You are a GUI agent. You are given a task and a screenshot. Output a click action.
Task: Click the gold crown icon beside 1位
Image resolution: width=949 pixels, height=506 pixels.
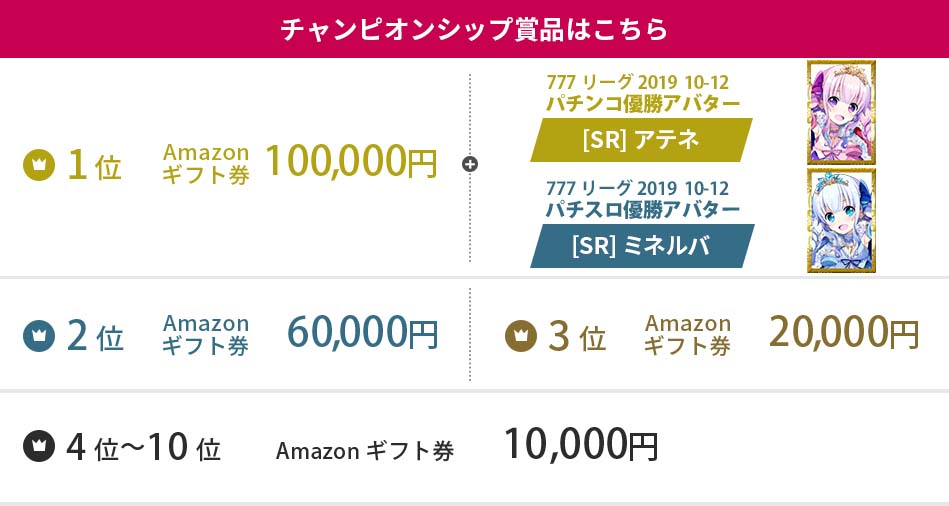click(37, 164)
